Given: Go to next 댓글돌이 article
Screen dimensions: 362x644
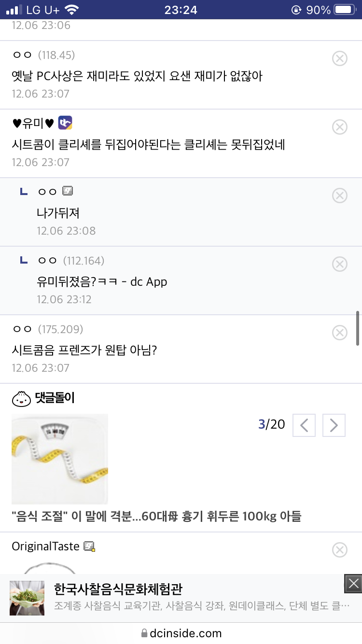Looking at the screenshot, I should click(334, 425).
